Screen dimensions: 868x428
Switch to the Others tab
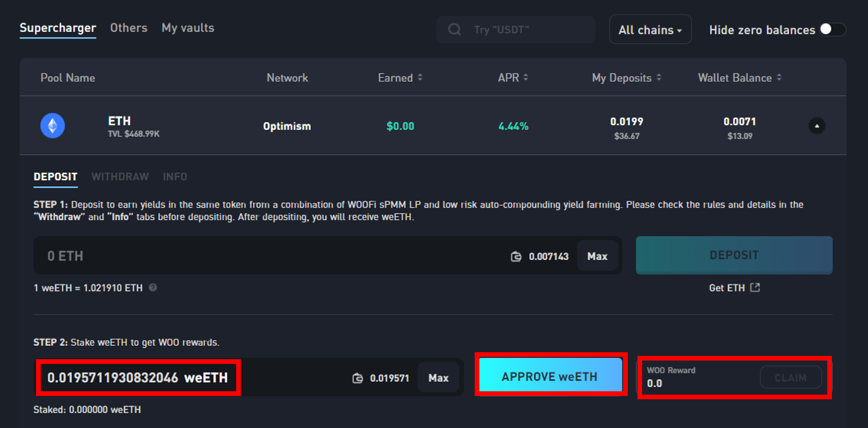point(129,28)
